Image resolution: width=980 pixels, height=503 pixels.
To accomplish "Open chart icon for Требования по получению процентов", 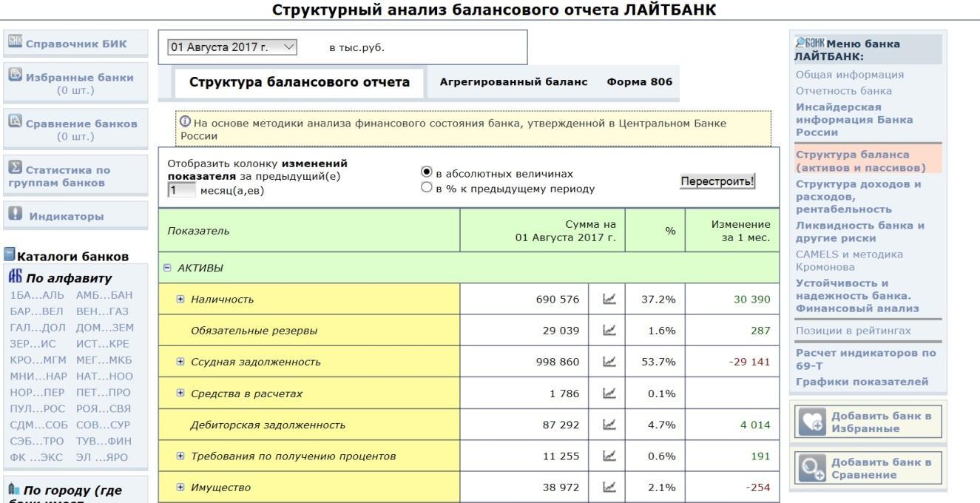I will point(609,456).
